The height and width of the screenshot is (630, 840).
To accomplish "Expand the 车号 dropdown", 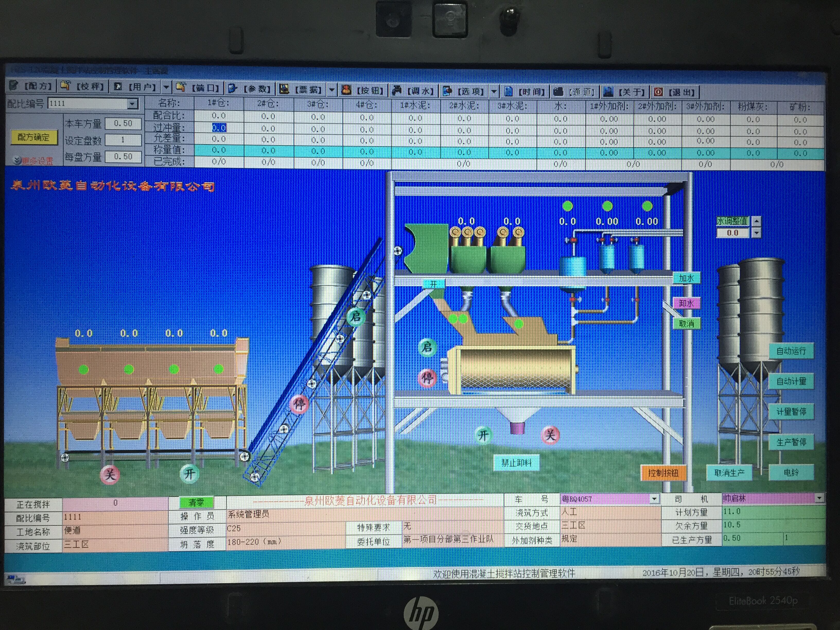I will pyautogui.click(x=654, y=498).
